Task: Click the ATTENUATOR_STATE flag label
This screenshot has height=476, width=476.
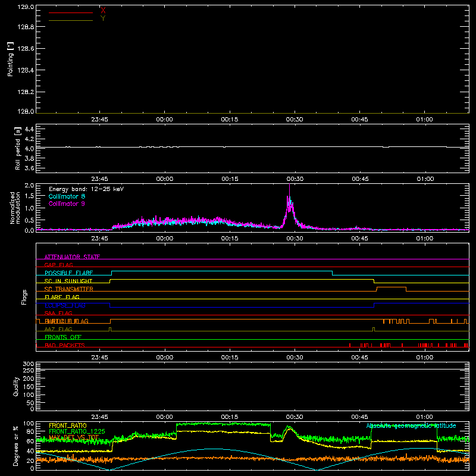Action: (x=72, y=257)
